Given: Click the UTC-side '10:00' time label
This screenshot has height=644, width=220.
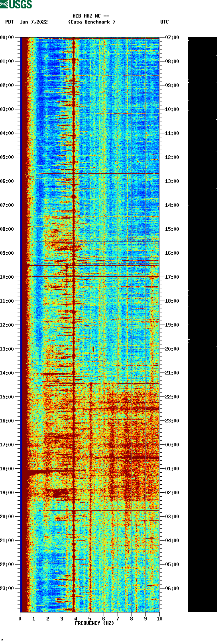Looking at the screenshot, I should 172,109.
